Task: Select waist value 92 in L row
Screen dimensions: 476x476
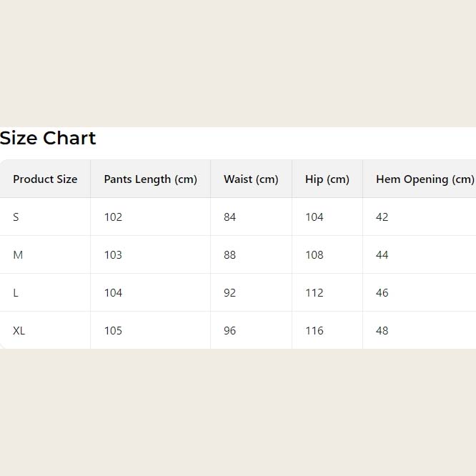Action: (229, 293)
